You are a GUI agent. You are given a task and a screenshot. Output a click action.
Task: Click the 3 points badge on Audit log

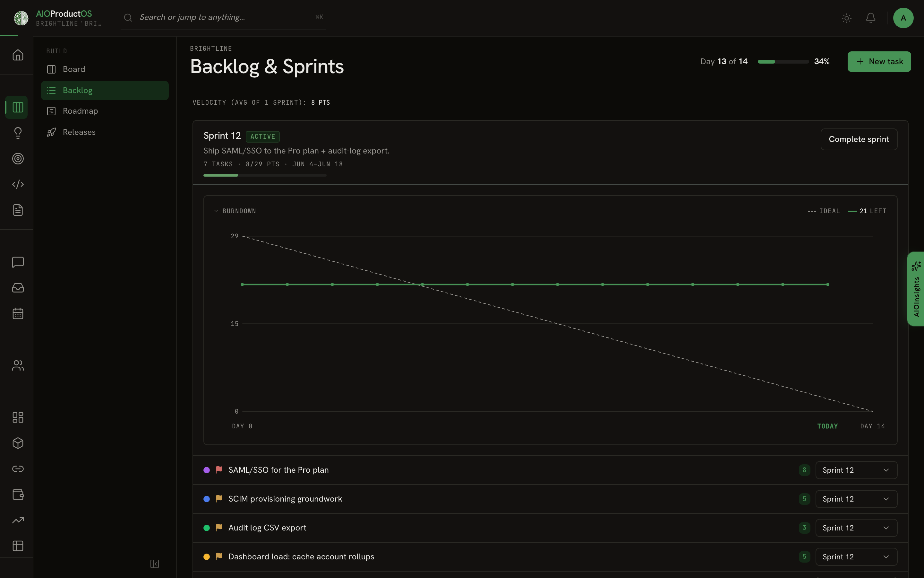click(804, 528)
